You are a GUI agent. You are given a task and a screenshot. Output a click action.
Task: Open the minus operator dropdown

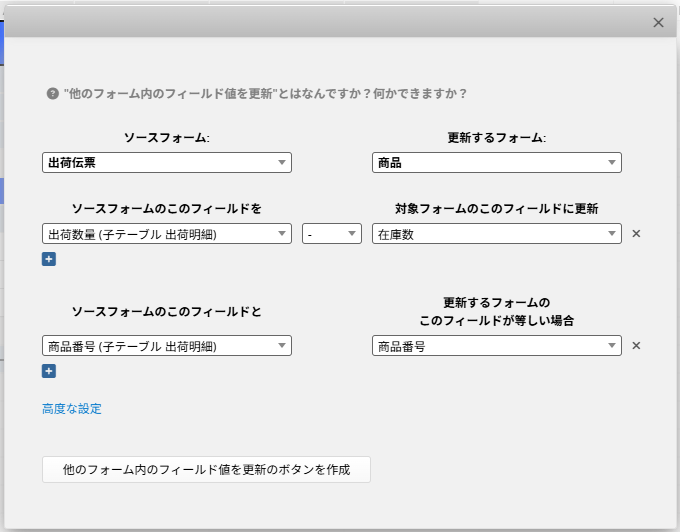tap(331, 234)
